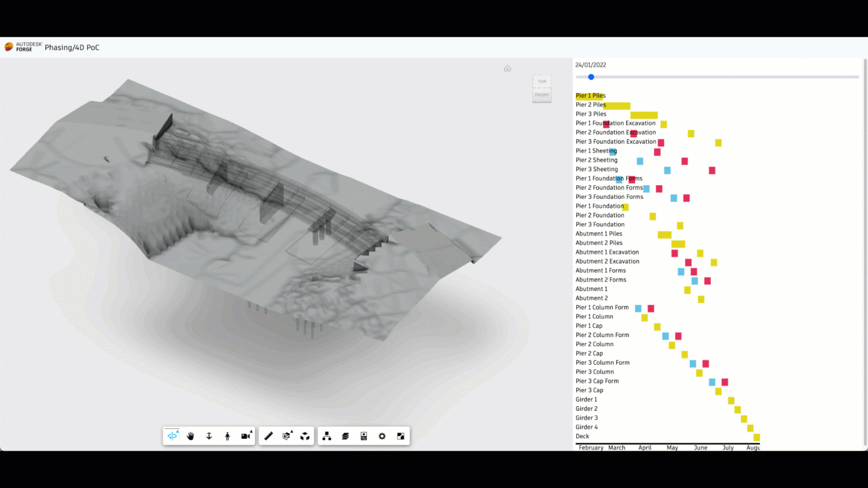This screenshot has height=488, width=868.
Task: Activate the Explode model tool
Action: (x=305, y=436)
